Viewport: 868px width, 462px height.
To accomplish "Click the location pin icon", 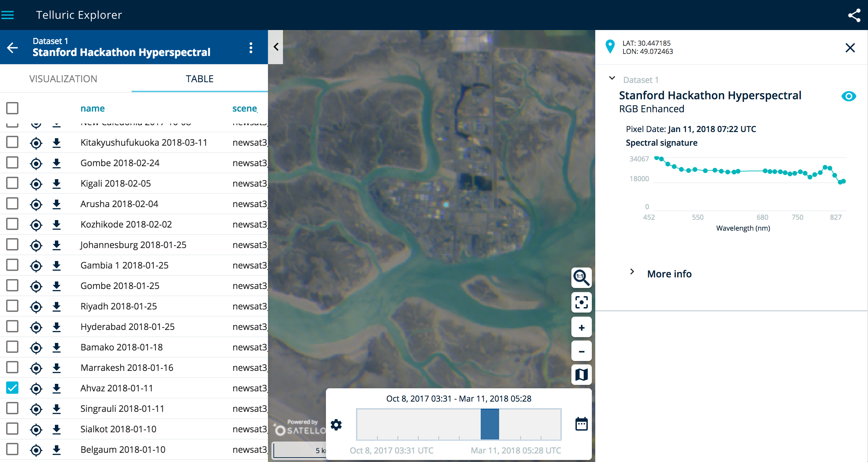I will (610, 47).
